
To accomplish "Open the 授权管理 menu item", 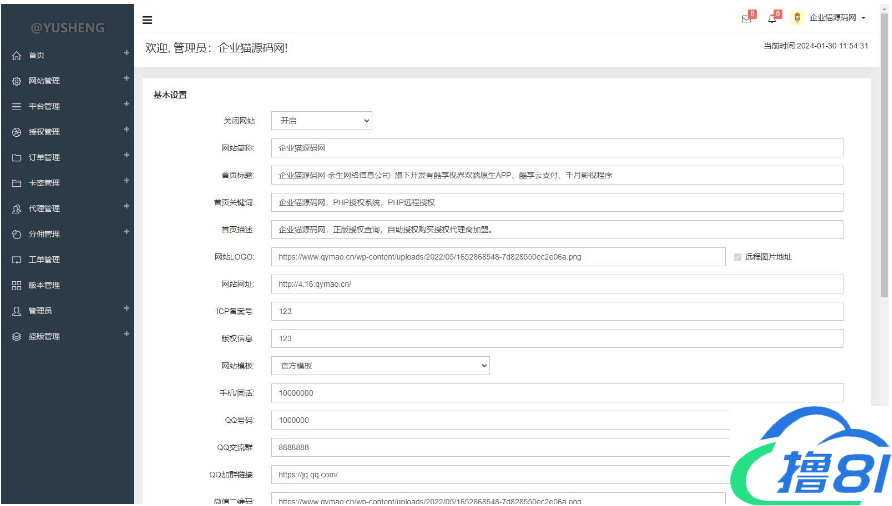I will [44, 132].
